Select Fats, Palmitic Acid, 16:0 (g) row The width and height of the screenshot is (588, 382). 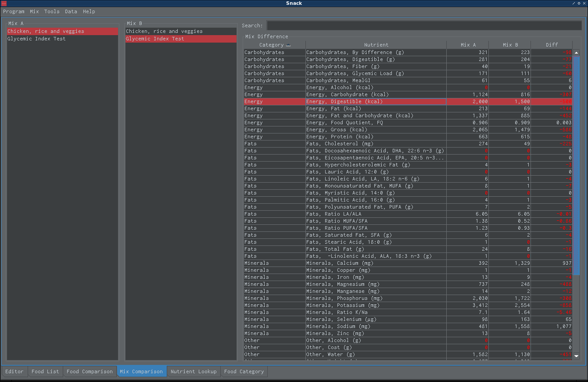click(x=408, y=200)
